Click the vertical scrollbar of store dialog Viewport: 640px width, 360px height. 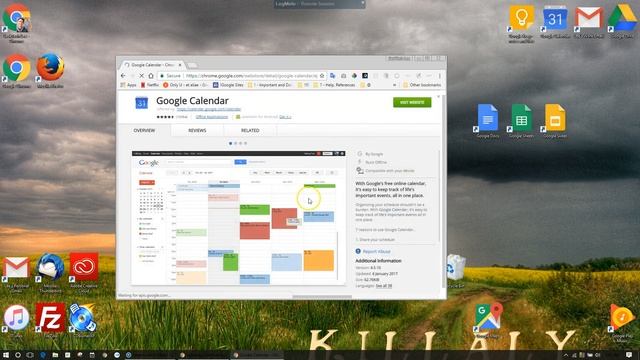(444, 192)
